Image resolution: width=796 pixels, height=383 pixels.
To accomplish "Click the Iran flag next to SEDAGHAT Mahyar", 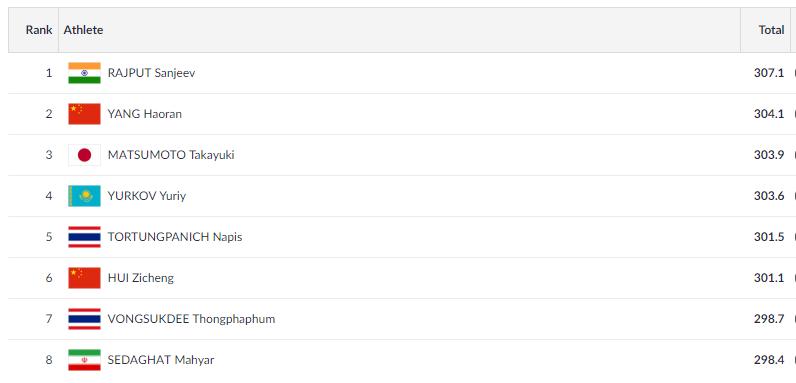I will tap(84, 360).
